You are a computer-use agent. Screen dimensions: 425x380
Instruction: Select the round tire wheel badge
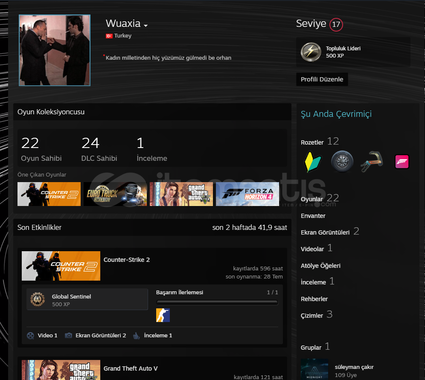point(342,161)
